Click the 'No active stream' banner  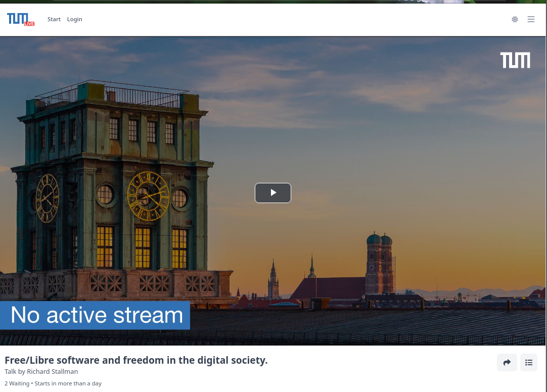(x=96, y=315)
